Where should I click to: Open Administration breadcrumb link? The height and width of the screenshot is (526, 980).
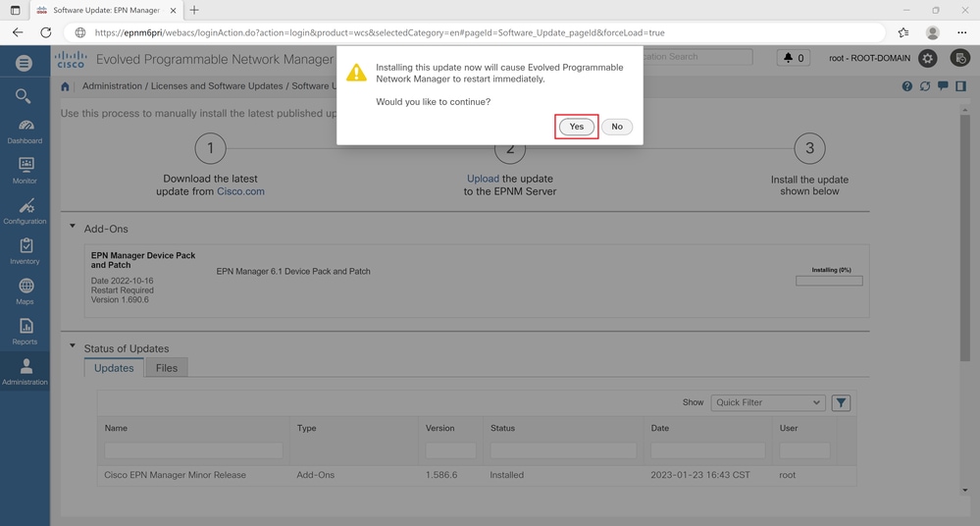[112, 86]
